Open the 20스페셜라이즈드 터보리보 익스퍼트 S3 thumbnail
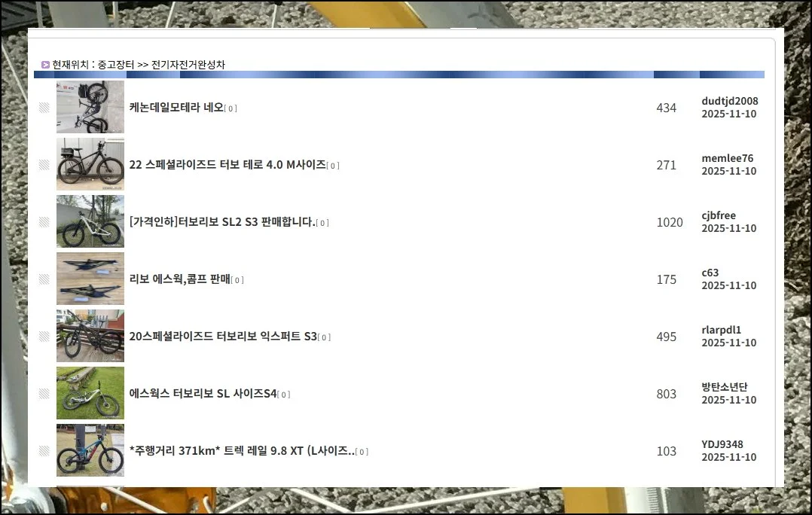The image size is (812, 515). [x=90, y=336]
